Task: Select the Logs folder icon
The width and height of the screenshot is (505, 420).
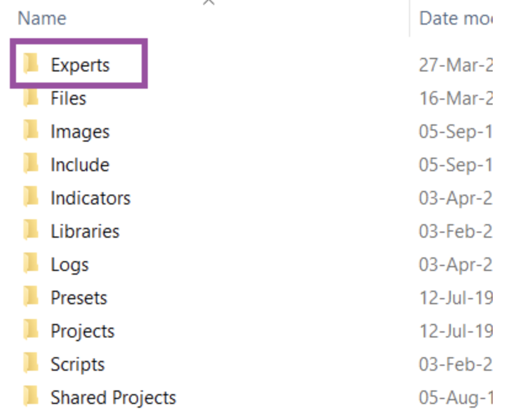Action: (x=31, y=263)
